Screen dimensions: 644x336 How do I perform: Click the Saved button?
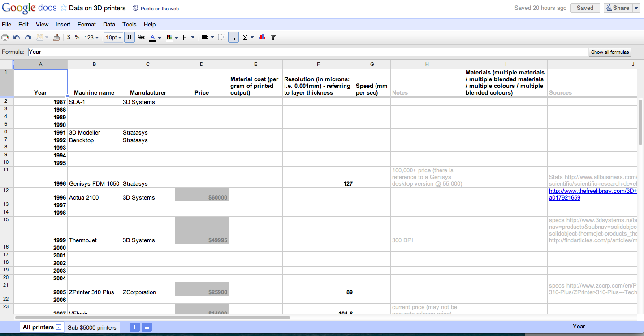(585, 8)
